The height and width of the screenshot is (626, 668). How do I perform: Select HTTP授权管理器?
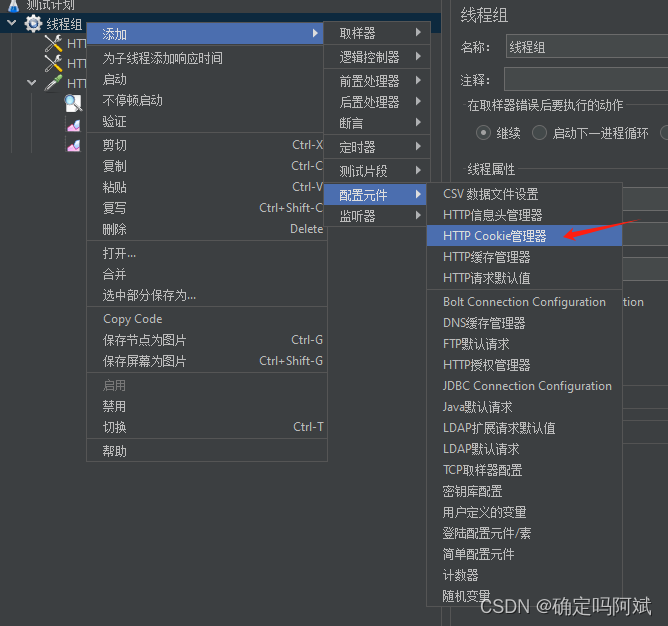point(524,365)
